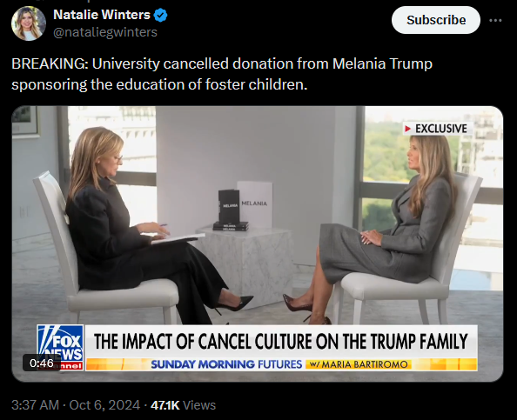The width and height of the screenshot is (517, 420).
Task: Click the Fox News Channel logo
Action: tap(60, 348)
